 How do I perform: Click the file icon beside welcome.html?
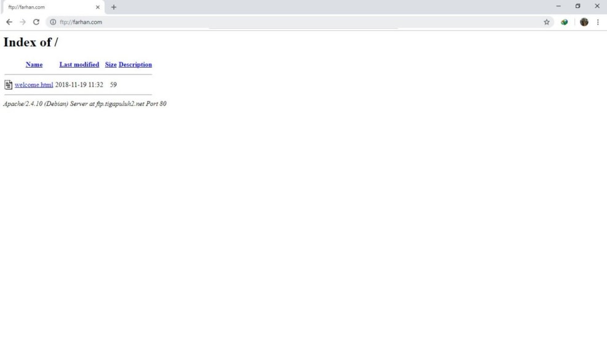tap(9, 85)
